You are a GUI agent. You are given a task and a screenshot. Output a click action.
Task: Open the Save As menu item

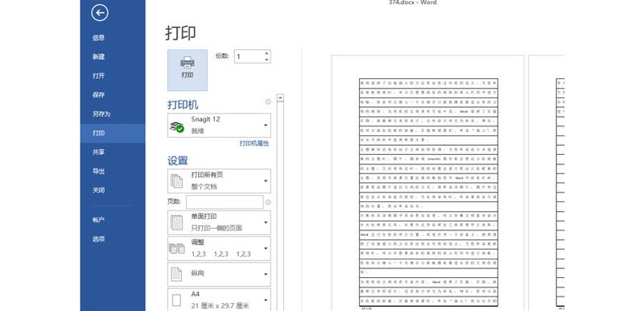point(101,114)
